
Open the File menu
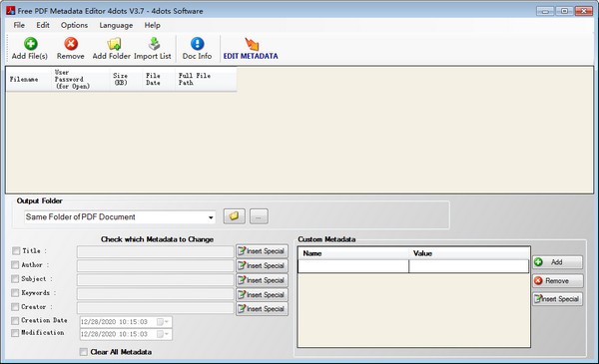click(x=19, y=25)
